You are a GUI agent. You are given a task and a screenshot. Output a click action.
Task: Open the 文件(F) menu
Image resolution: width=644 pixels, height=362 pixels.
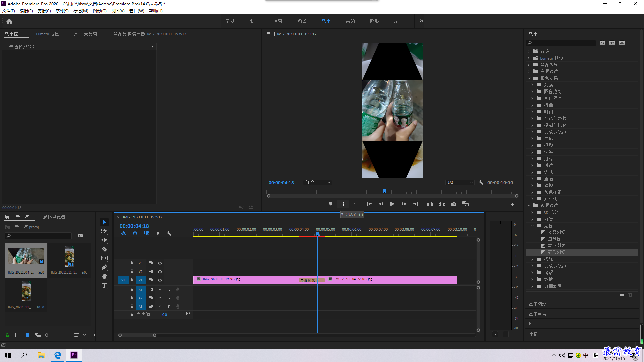pos(9,11)
